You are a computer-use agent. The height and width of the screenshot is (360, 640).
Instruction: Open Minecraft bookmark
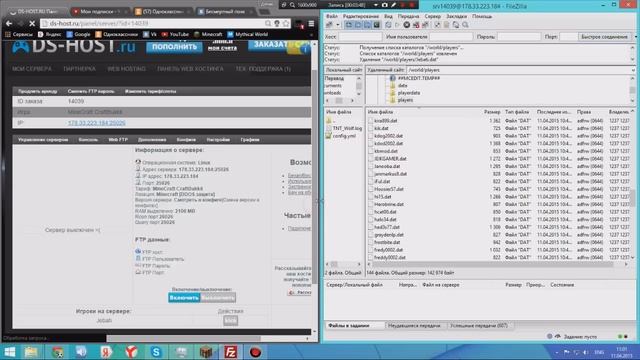(x=208, y=34)
